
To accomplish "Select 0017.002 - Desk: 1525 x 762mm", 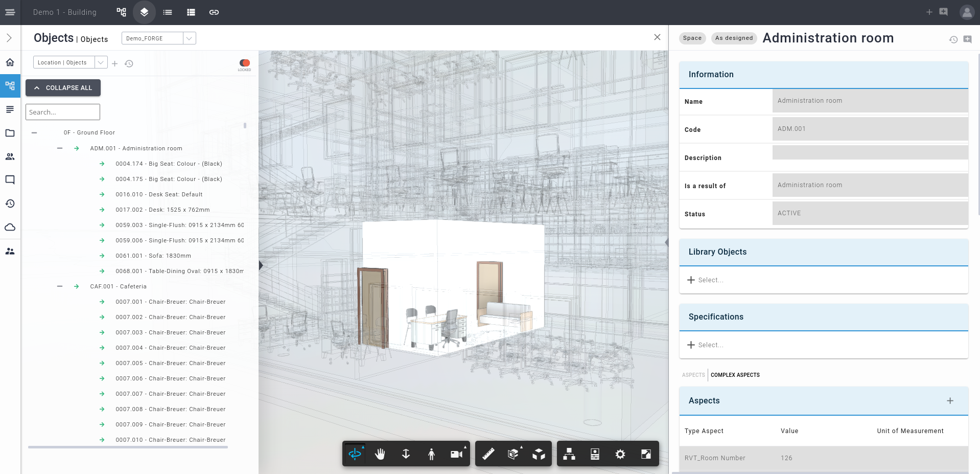I will [162, 210].
